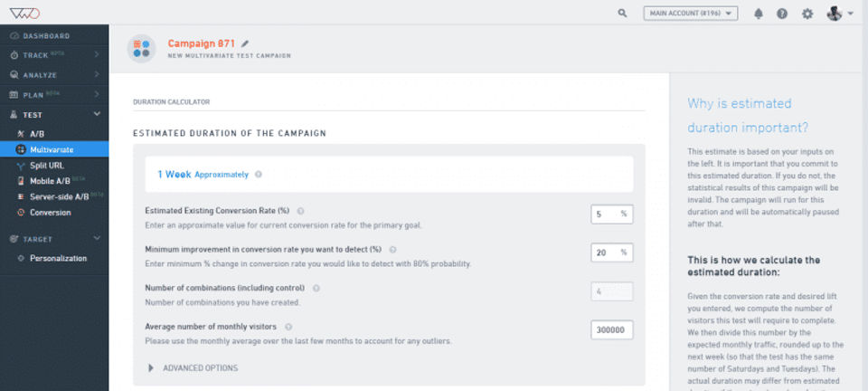Open the notifications bell
Image resolution: width=868 pixels, height=391 pixels.
(x=758, y=14)
